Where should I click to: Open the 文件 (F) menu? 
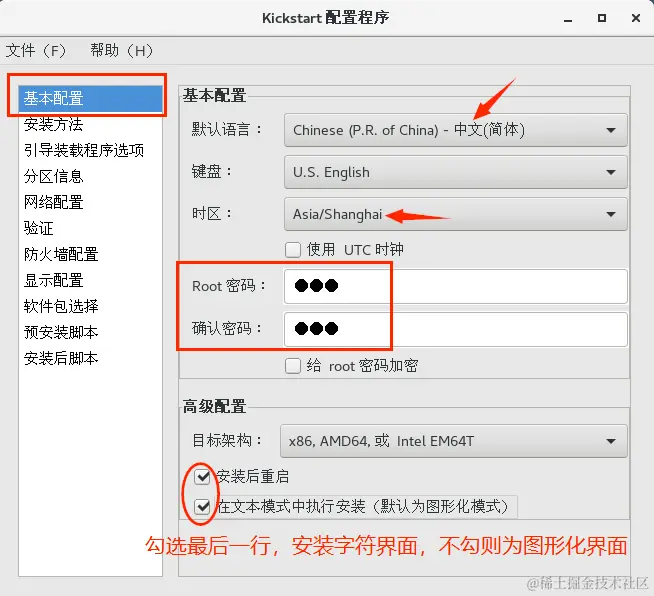pyautogui.click(x=36, y=50)
